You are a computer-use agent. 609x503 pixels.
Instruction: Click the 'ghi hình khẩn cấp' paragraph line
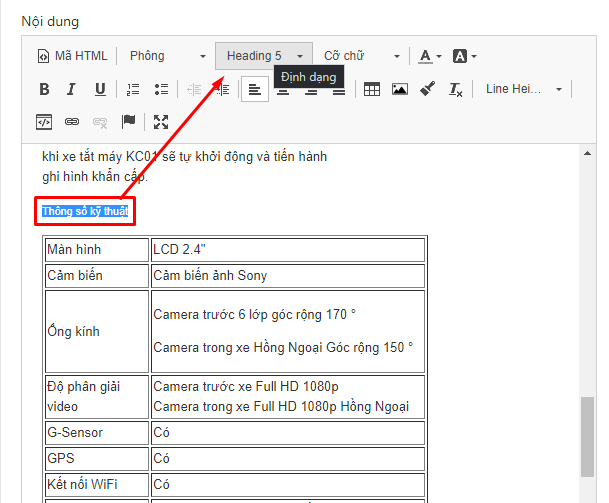point(95,177)
